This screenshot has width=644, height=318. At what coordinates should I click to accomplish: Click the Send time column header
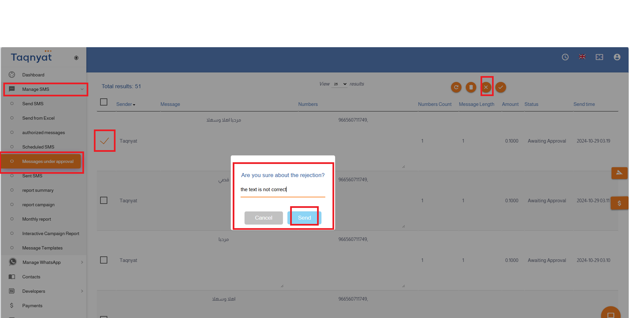click(x=584, y=104)
